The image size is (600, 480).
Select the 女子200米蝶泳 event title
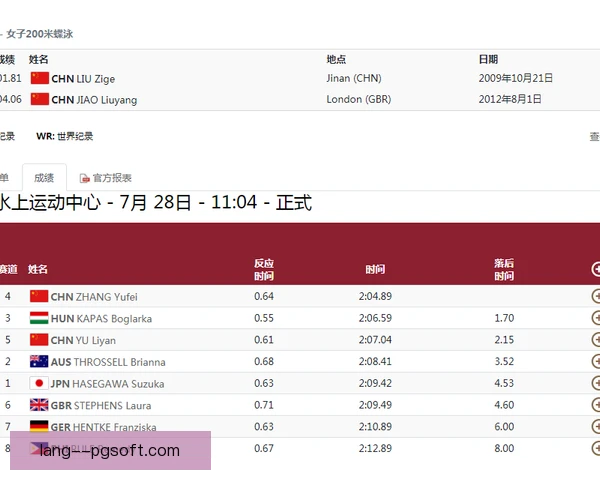(40, 34)
